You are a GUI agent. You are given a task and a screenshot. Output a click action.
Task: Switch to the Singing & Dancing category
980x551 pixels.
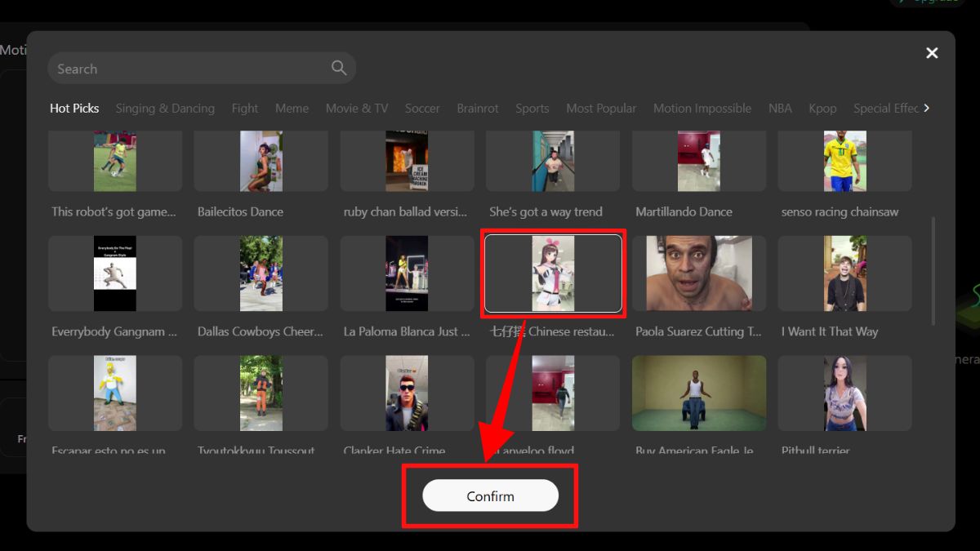[x=165, y=108]
